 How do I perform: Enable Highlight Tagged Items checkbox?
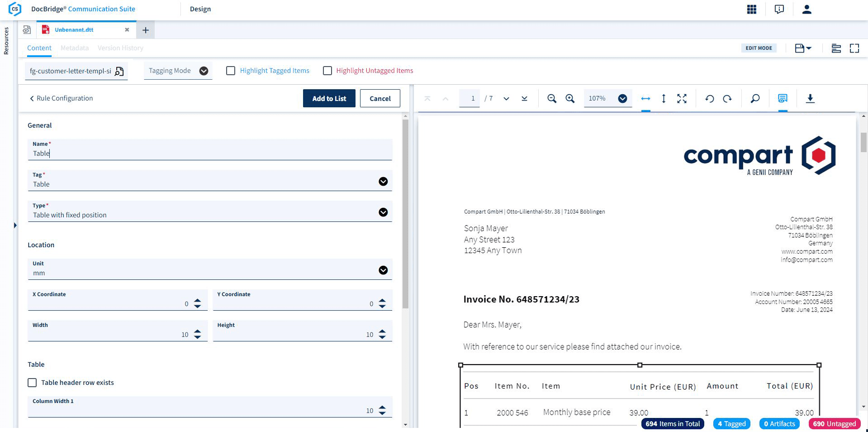click(x=231, y=71)
